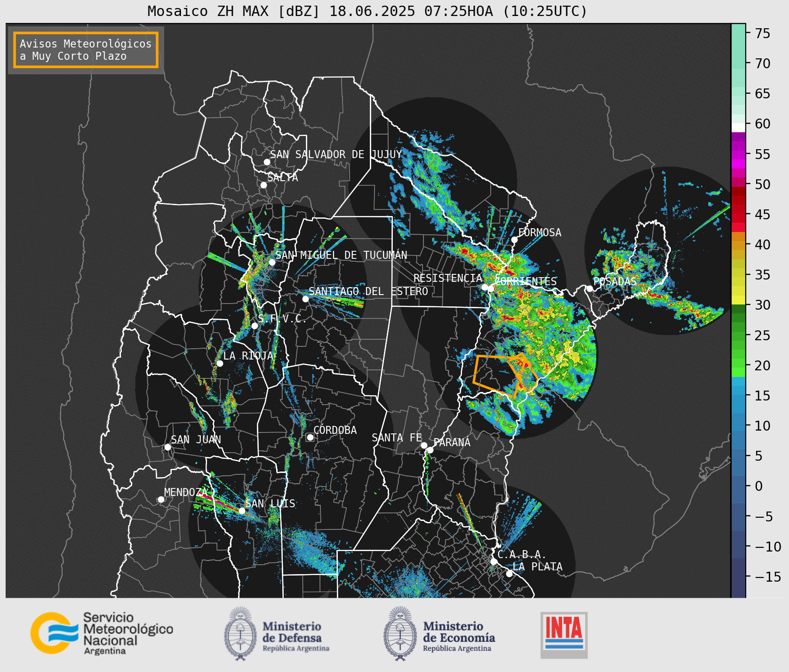
Task: Select the San Luis city marker
Action: coord(242,511)
